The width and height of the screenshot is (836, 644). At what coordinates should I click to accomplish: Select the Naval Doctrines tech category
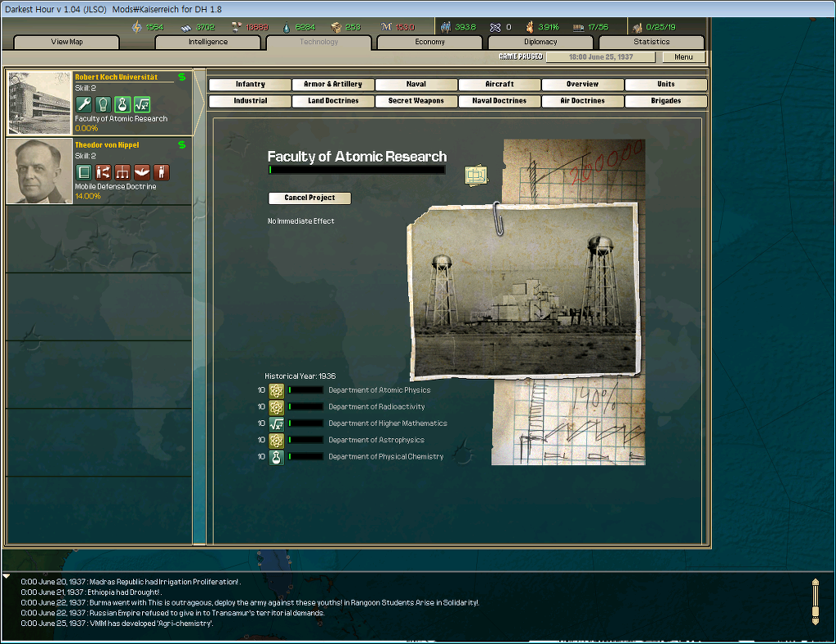500,101
